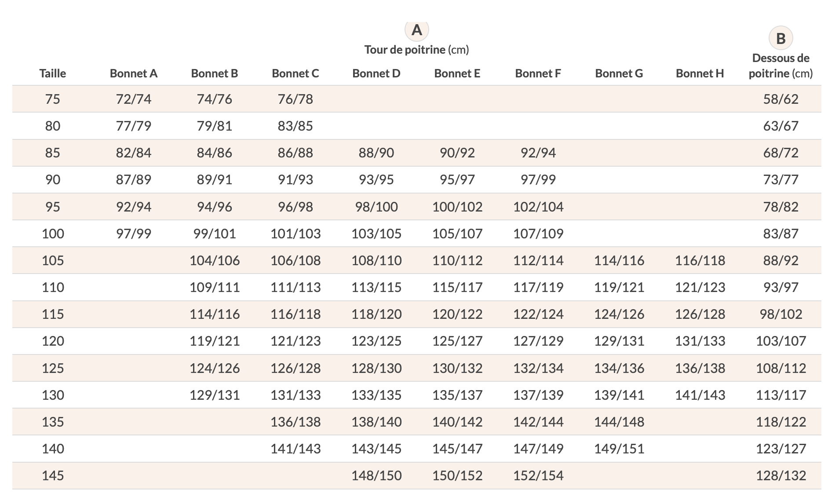Select size 145 row label

(53, 475)
